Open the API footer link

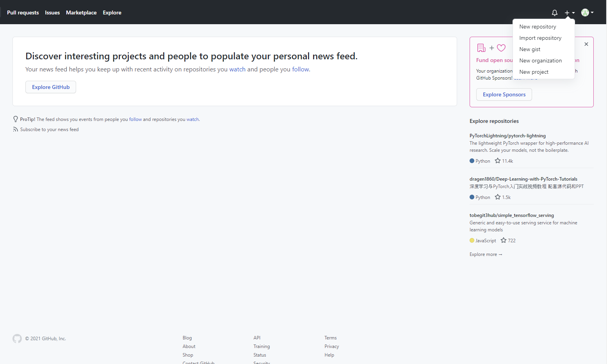pos(257,338)
